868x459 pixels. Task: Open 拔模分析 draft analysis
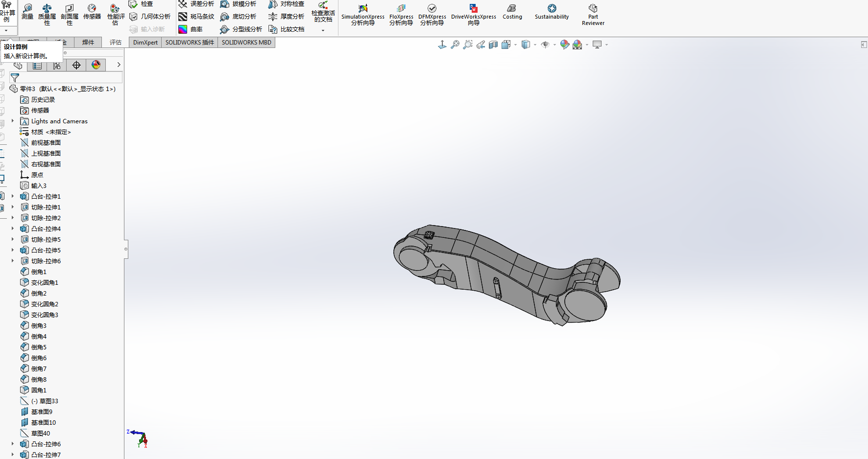(238, 4)
